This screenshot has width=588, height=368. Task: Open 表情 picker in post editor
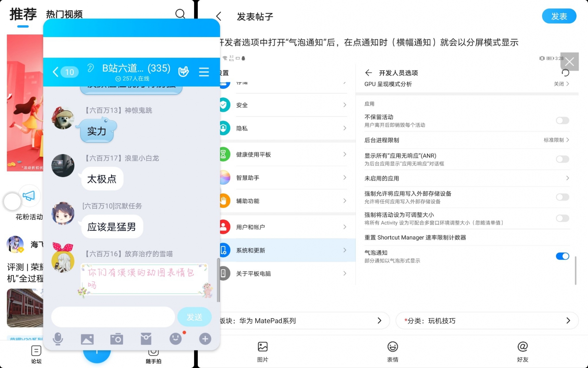(x=392, y=352)
